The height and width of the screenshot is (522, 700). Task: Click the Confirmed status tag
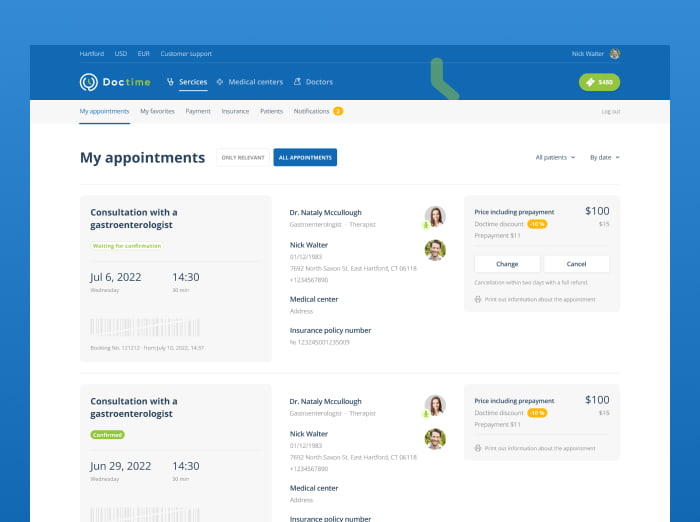[x=107, y=434]
